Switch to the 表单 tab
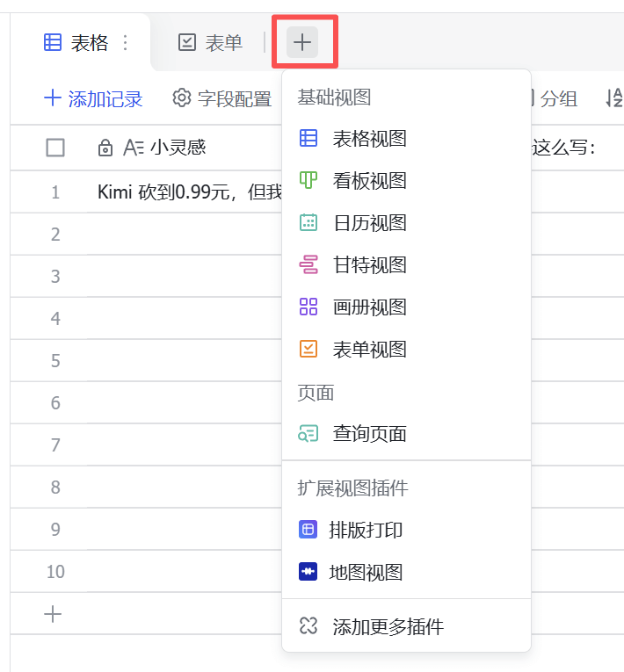Viewport: 624px width, 672px height. pos(210,42)
